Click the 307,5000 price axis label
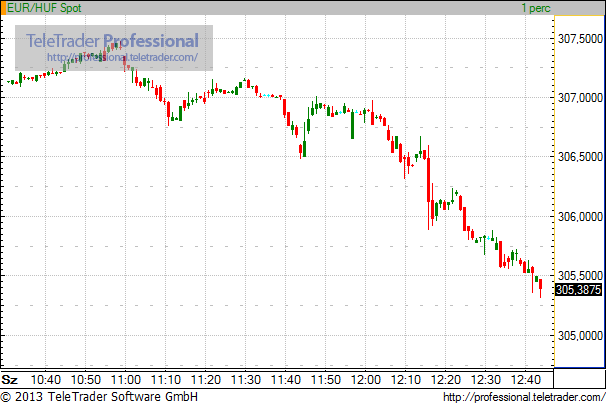This screenshot has width=606, height=406. click(x=580, y=39)
